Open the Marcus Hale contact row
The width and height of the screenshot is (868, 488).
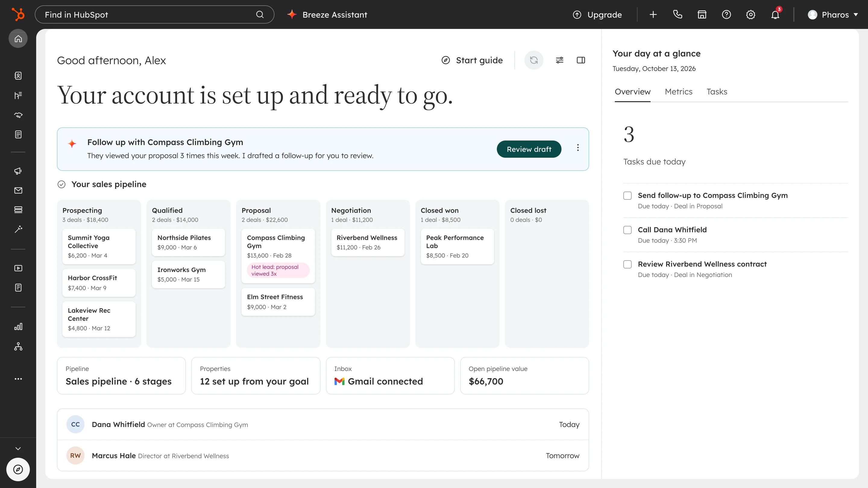323,456
